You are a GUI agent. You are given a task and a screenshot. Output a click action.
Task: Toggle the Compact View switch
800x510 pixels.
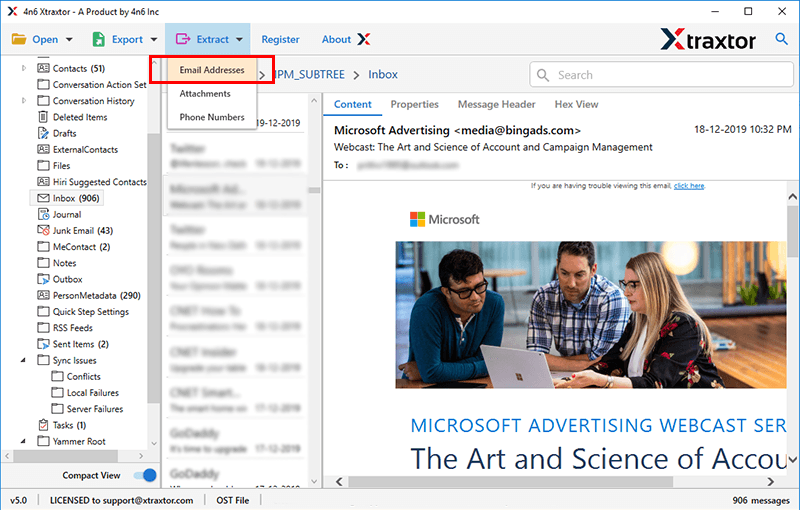145,475
